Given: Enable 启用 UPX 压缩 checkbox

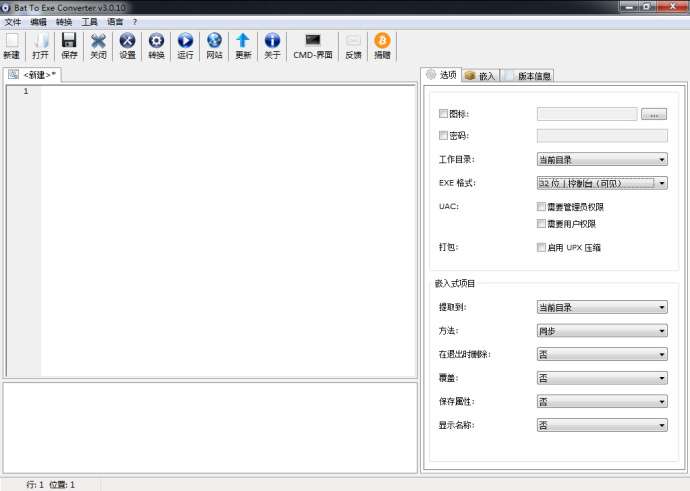Looking at the screenshot, I should (541, 247).
